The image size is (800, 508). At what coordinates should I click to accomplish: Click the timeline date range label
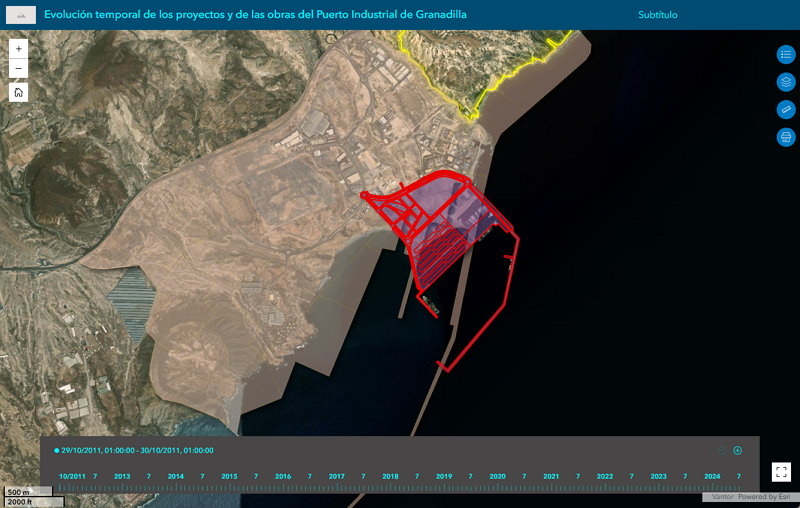coord(137,450)
